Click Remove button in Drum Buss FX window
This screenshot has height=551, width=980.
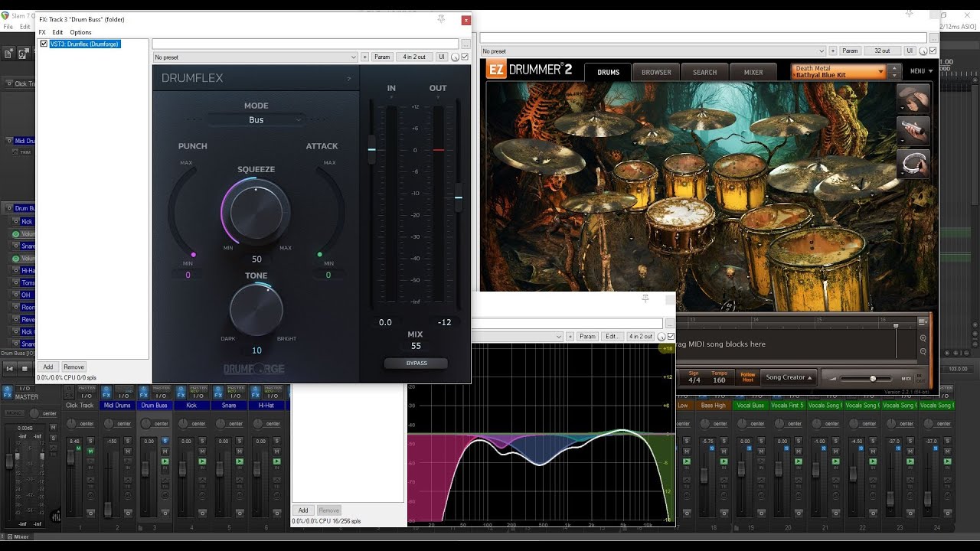click(73, 367)
